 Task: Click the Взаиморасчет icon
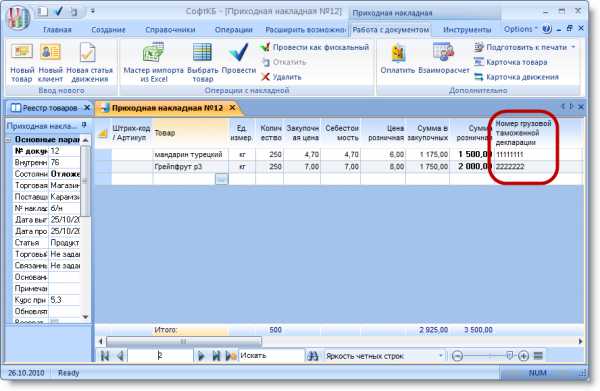tap(443, 53)
